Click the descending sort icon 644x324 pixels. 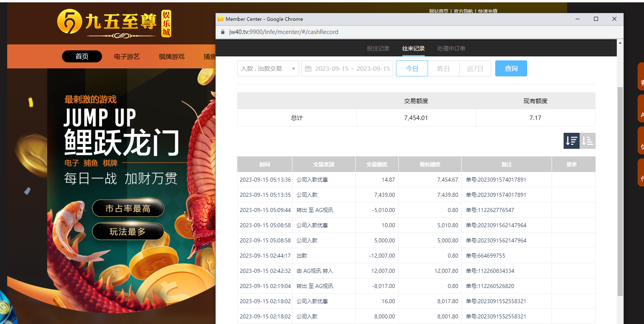click(571, 141)
